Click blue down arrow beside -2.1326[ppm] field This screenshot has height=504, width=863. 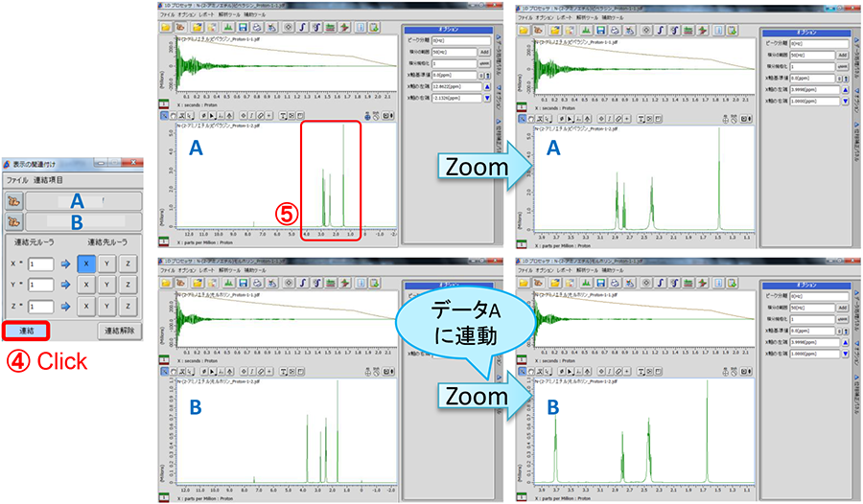click(x=485, y=96)
